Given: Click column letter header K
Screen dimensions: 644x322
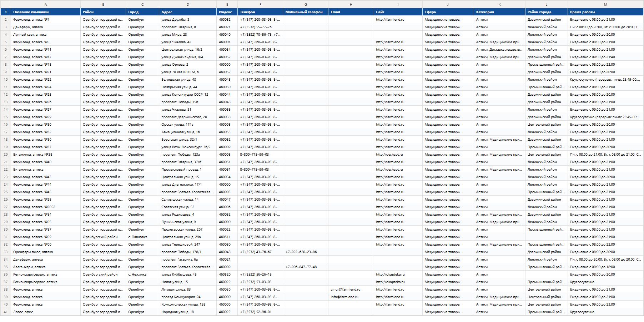Looking at the screenshot, I should pos(499,4).
